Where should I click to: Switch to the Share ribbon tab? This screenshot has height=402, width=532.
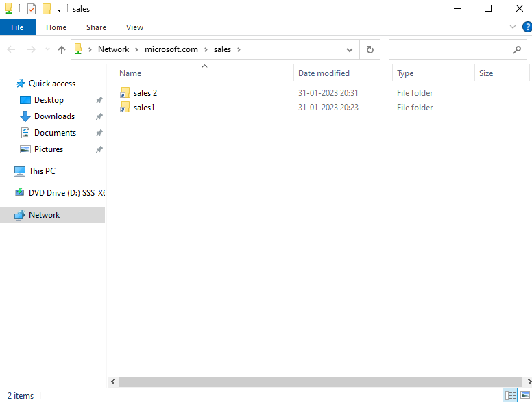96,27
